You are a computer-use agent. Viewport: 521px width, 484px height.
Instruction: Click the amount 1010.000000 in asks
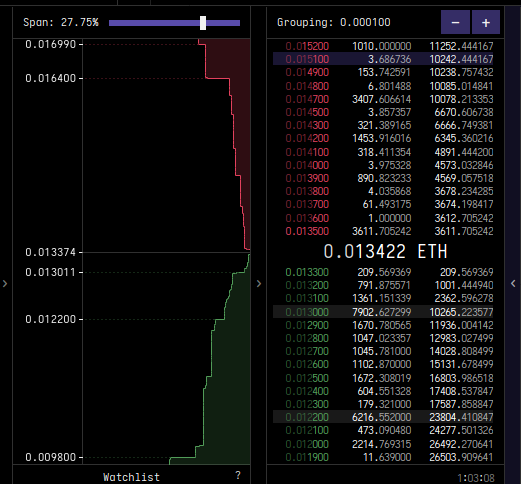(382, 46)
